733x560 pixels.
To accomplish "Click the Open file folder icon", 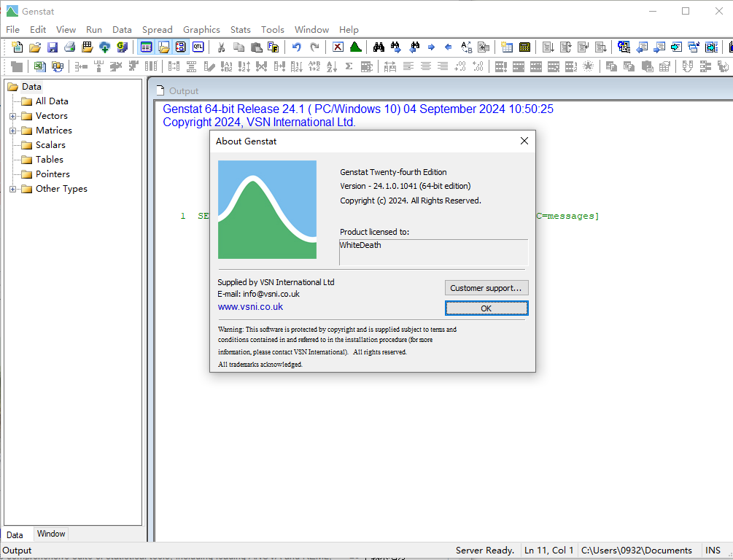I will pyautogui.click(x=34, y=47).
